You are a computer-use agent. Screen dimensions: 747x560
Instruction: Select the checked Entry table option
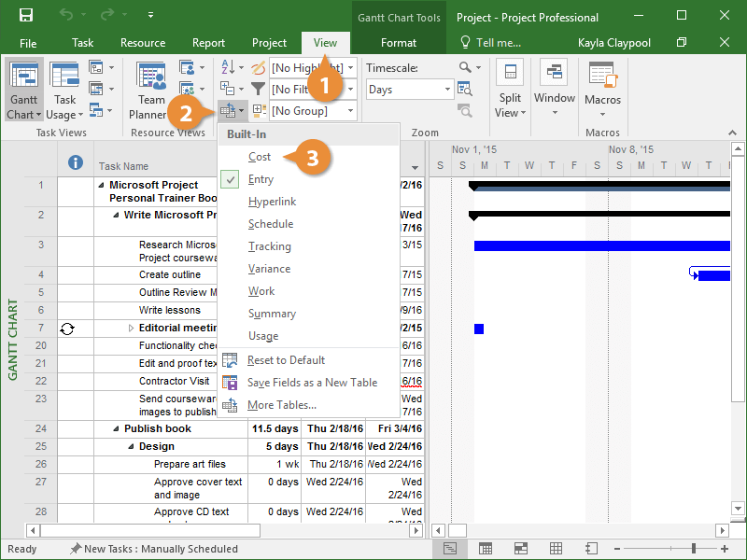coord(261,179)
